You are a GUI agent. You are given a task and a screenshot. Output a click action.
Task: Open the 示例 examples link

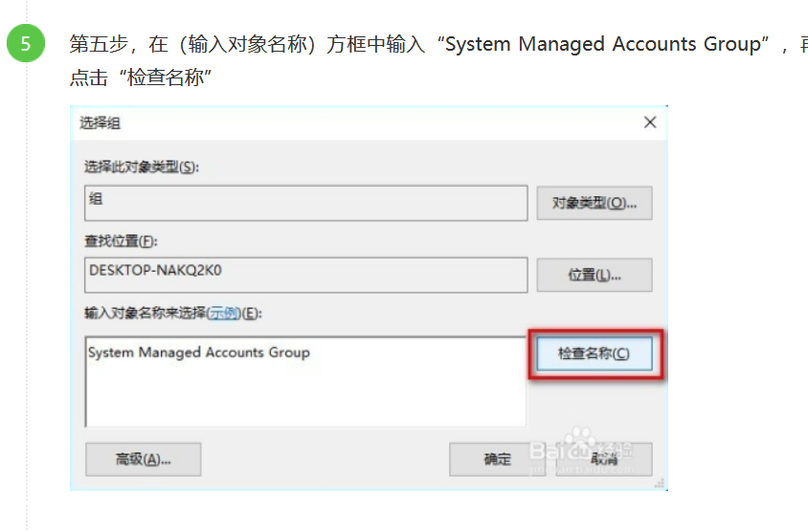[223, 313]
